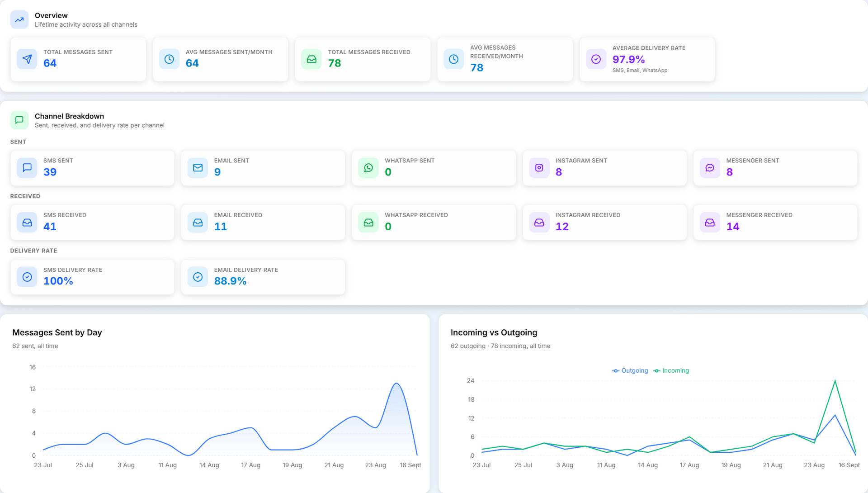Click the 'Messages Sent by Day' chart title
The width and height of the screenshot is (868, 493).
[57, 332]
